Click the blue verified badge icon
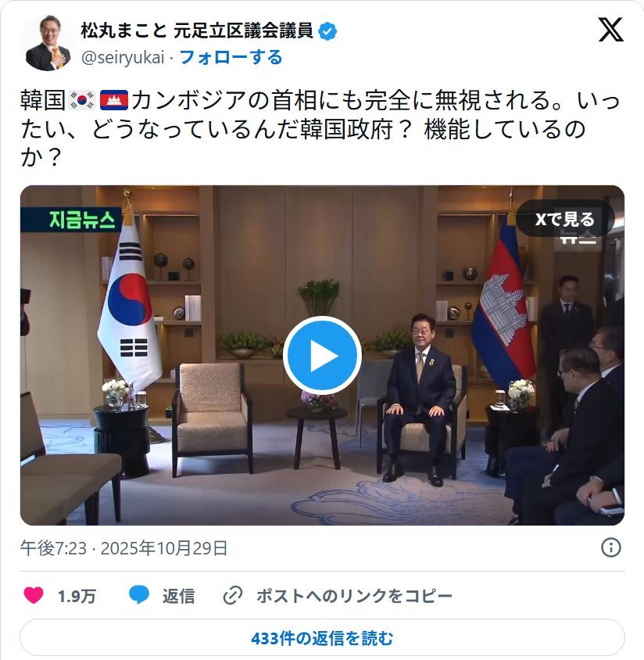644x660 pixels. click(327, 31)
